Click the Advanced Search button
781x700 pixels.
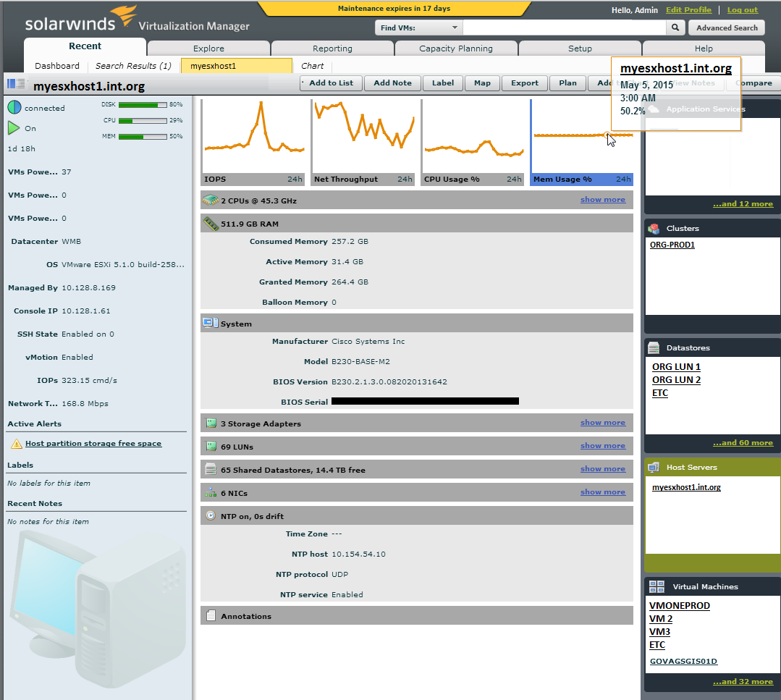pyautogui.click(x=727, y=28)
